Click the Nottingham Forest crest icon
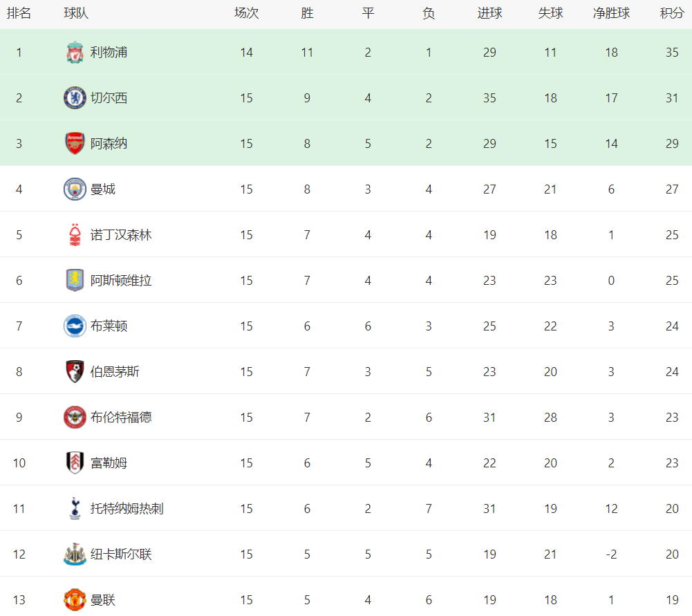This screenshot has height=616, width=692. point(75,234)
